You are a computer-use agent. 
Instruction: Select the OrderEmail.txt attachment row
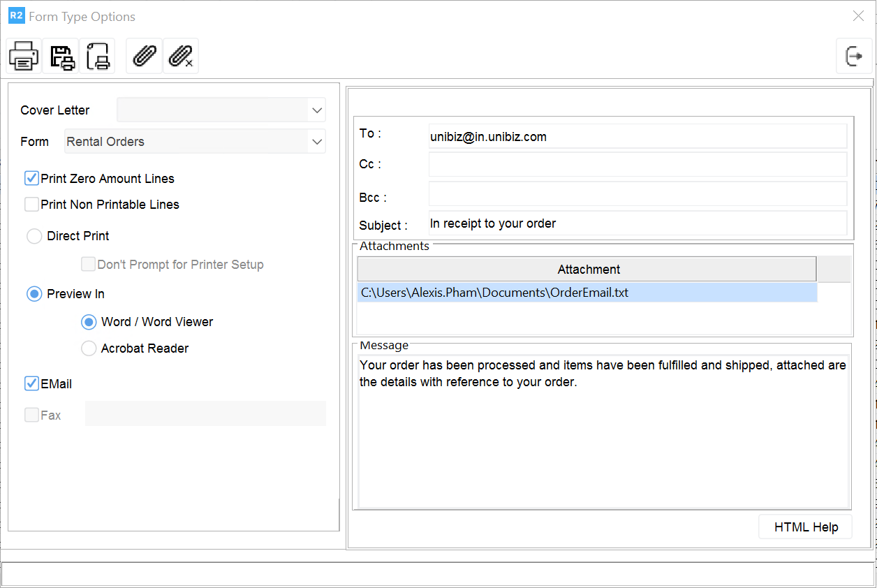coord(587,293)
